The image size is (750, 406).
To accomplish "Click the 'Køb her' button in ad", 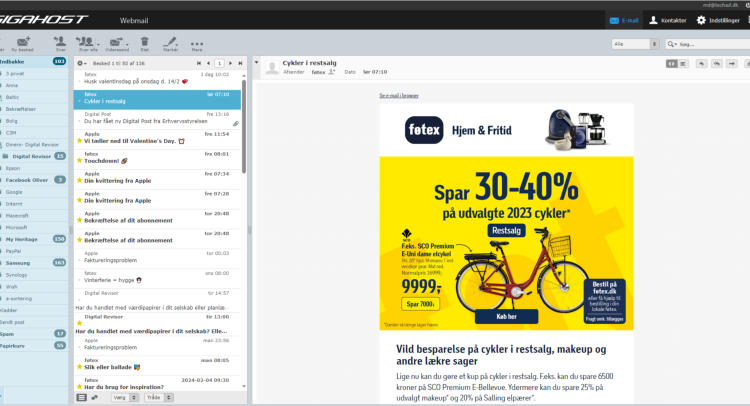I will (506, 317).
